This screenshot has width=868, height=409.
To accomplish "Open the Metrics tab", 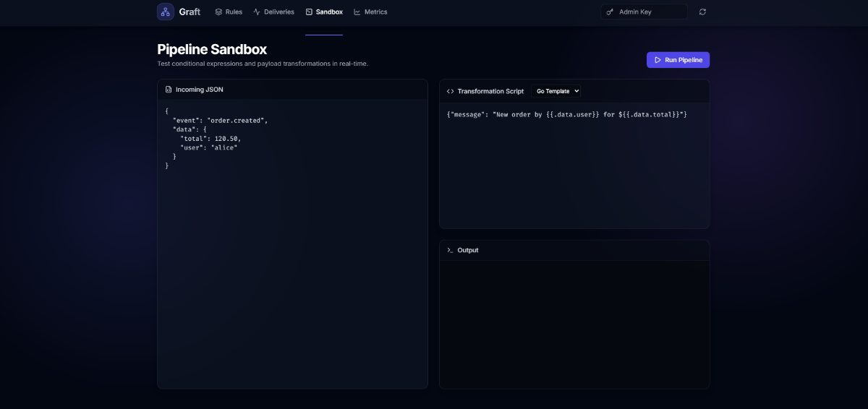I will coord(370,12).
